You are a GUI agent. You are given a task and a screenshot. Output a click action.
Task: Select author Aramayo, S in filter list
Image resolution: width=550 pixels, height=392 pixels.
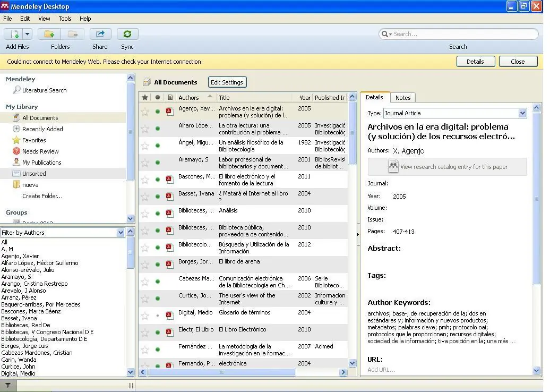pos(16,277)
